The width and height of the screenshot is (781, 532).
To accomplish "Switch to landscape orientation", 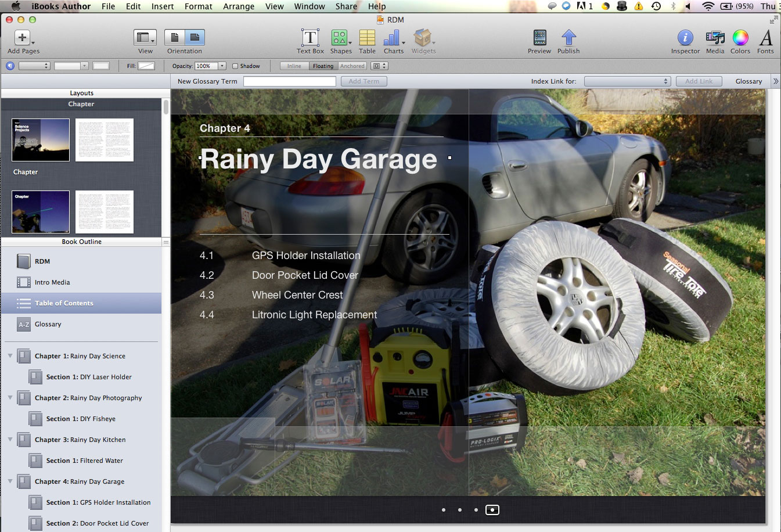I will tap(195, 38).
